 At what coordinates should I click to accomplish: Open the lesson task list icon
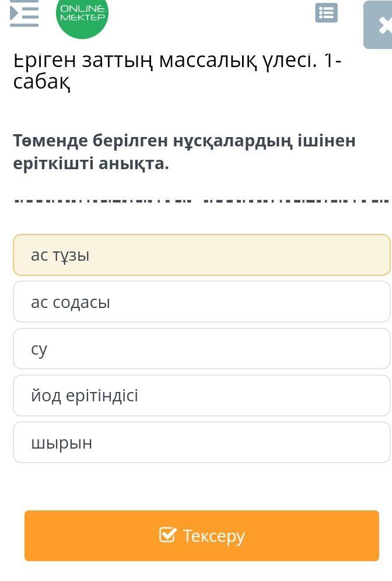pyautogui.click(x=326, y=13)
